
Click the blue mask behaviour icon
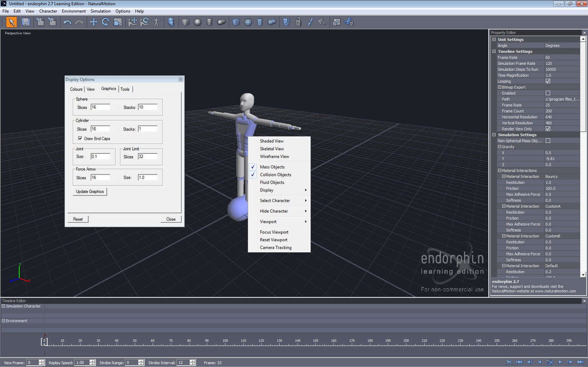tap(286, 22)
